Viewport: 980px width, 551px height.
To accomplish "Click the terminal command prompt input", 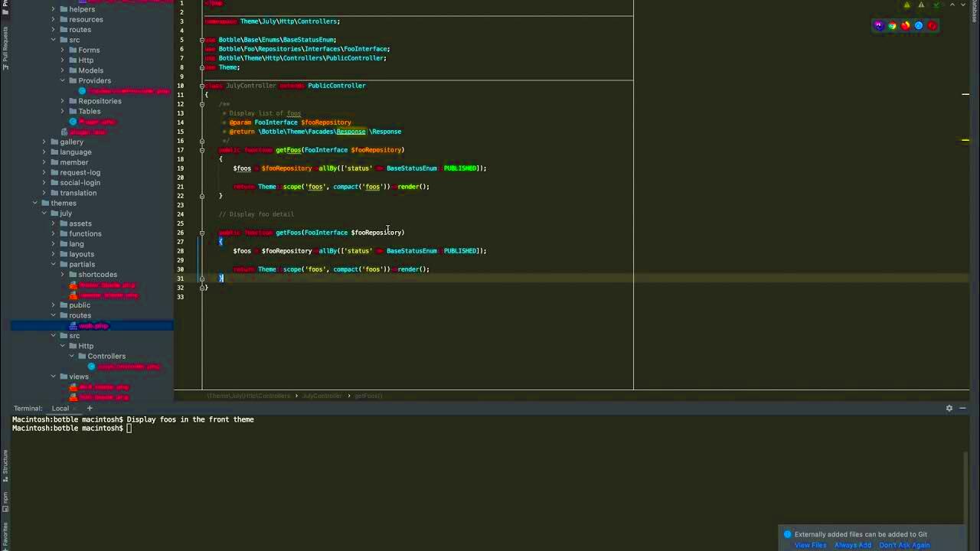I will (129, 429).
